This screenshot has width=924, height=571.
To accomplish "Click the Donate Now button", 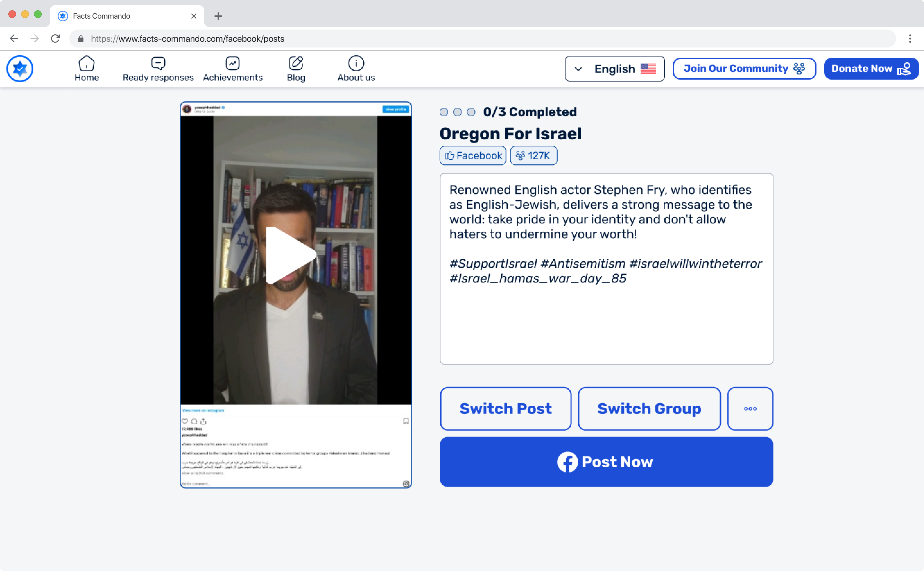I will [x=871, y=69].
